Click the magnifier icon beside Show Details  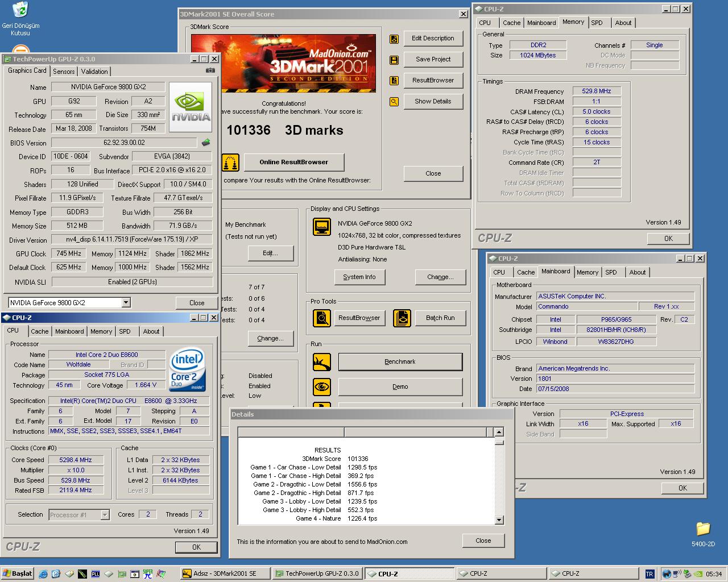tap(394, 102)
